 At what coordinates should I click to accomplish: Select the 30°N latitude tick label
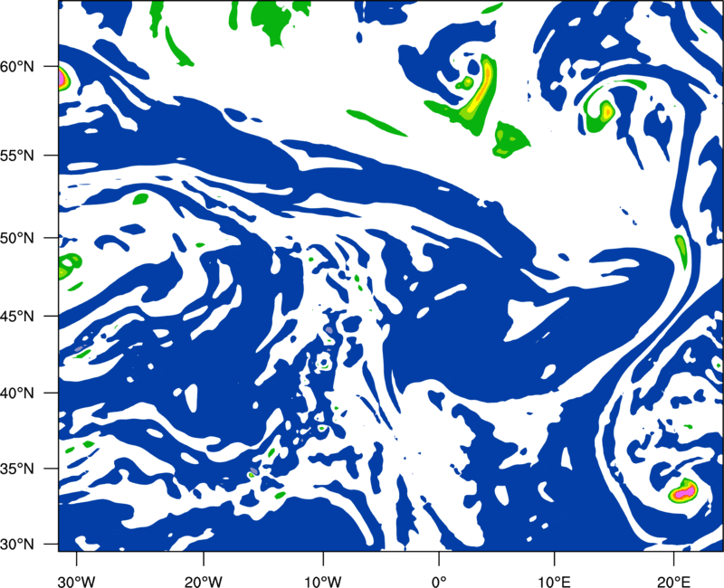coord(17,545)
